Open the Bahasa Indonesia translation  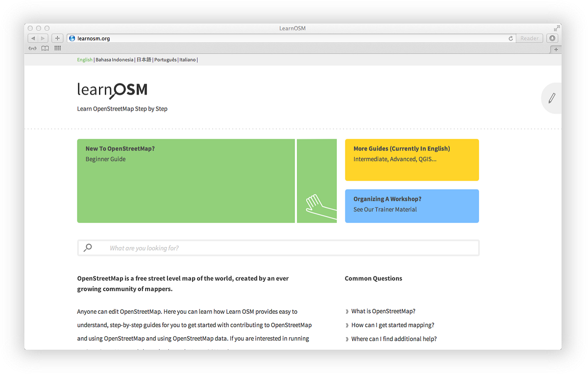coord(114,59)
